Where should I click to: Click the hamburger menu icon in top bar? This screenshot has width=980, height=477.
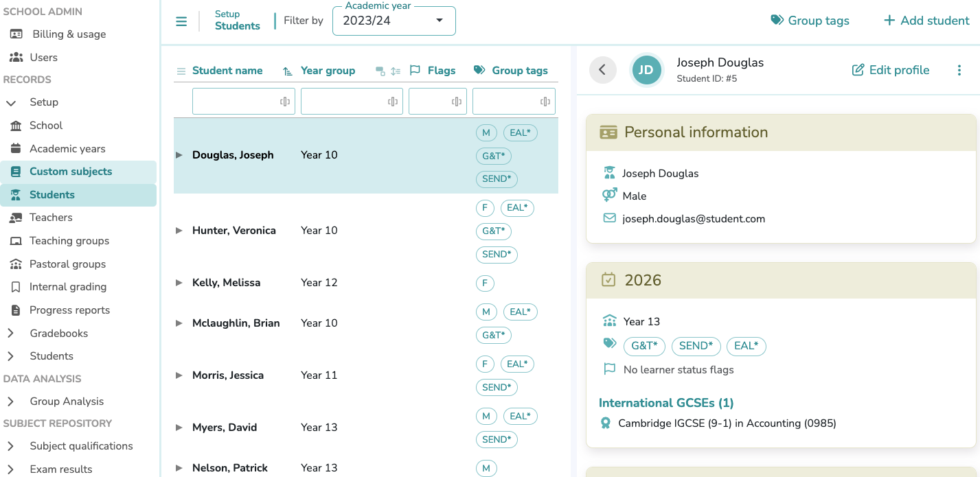tap(181, 21)
